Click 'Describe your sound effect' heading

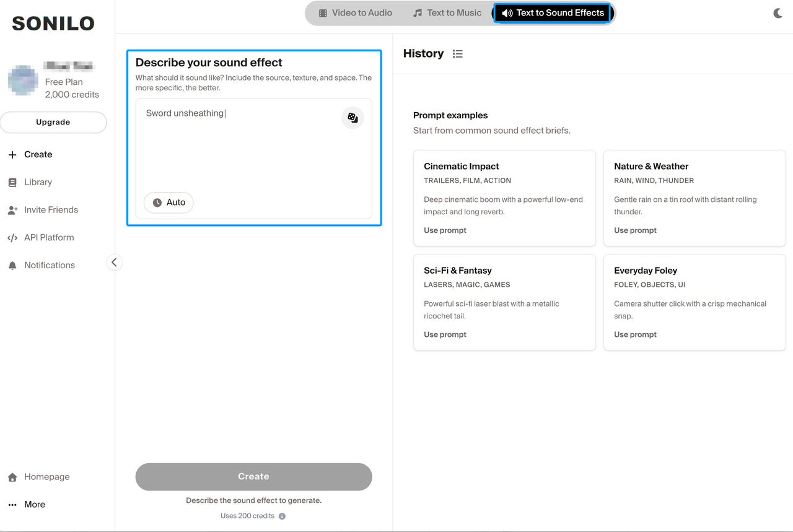pos(209,63)
